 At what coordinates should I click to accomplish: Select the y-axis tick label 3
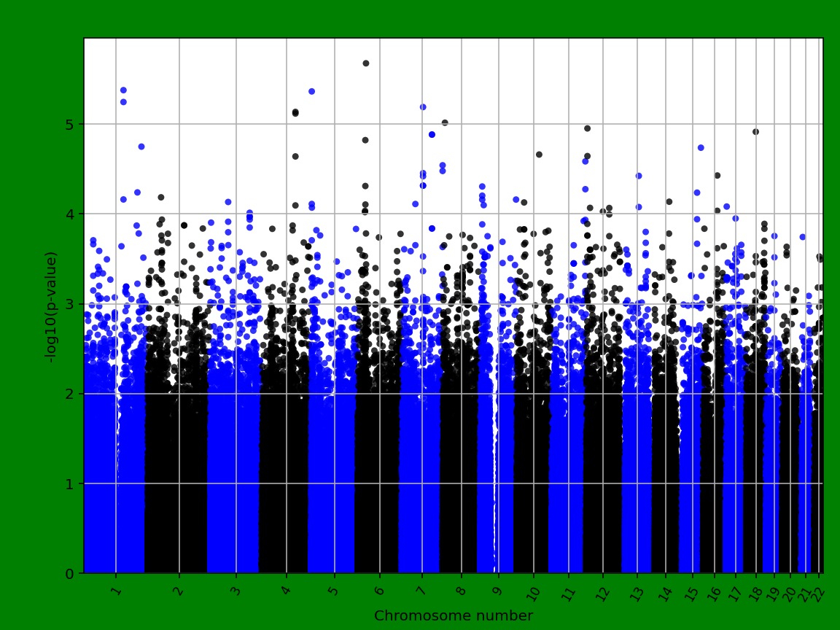(71, 304)
